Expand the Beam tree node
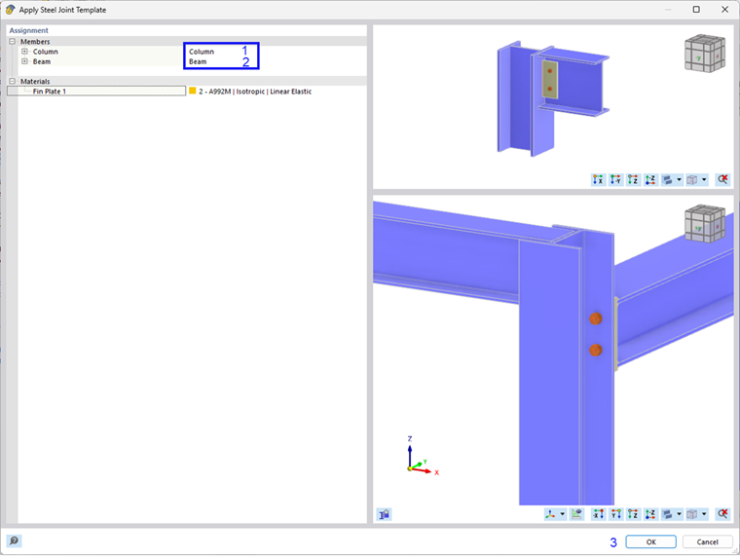 point(24,61)
